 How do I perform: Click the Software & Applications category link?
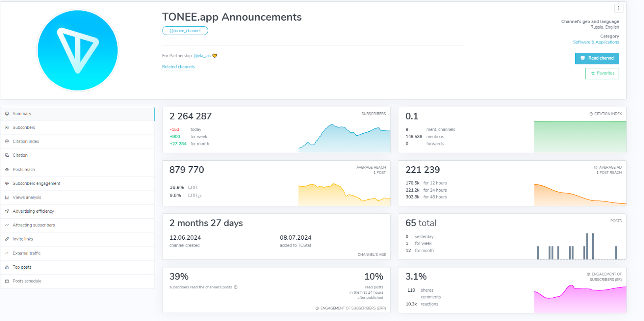point(596,42)
